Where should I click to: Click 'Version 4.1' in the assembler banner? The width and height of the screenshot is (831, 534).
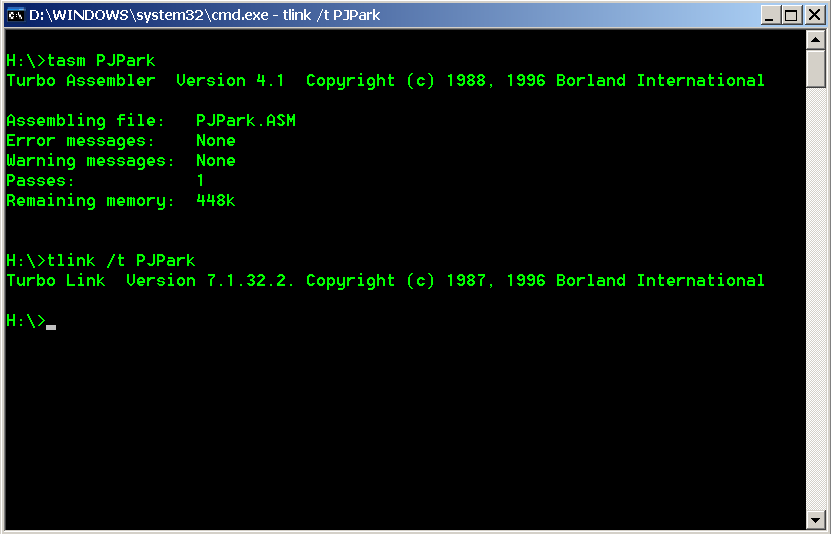click(x=230, y=81)
